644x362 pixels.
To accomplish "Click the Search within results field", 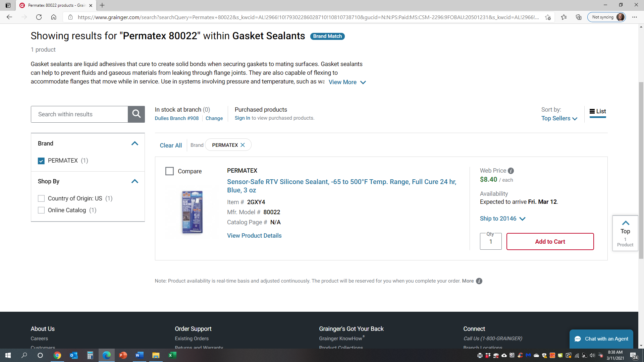I will tap(79, 114).
